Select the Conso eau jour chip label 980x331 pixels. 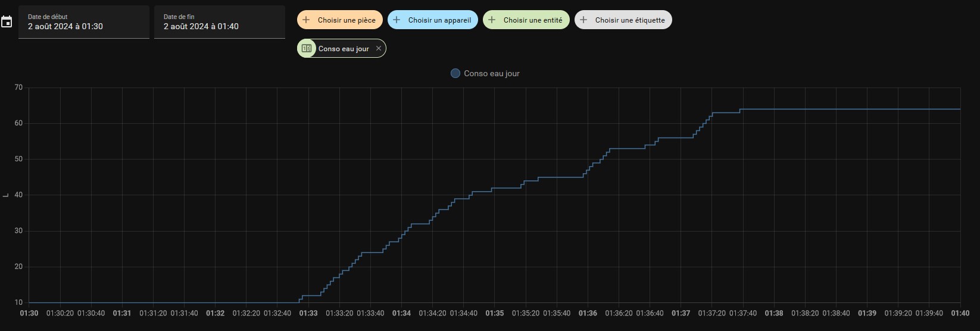pyautogui.click(x=344, y=49)
